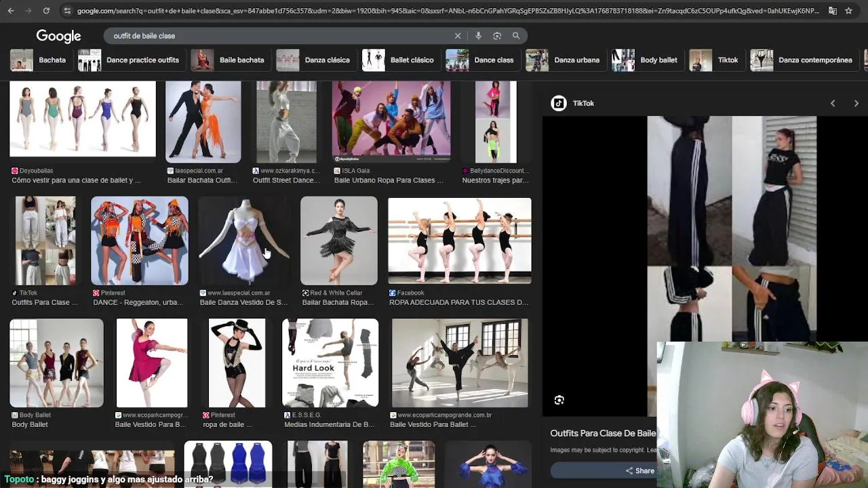Open site info icon beside the URL

click(66, 11)
